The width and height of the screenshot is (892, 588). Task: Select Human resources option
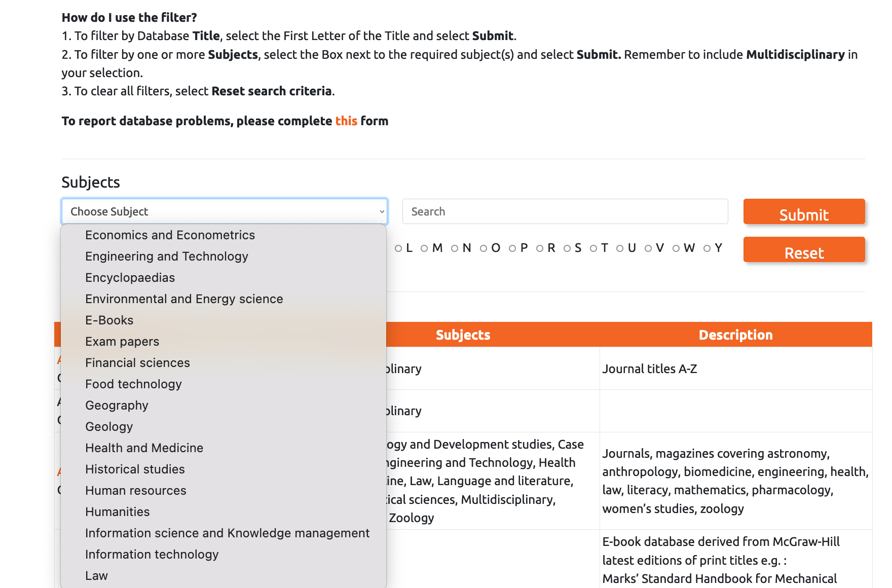[x=224, y=491]
